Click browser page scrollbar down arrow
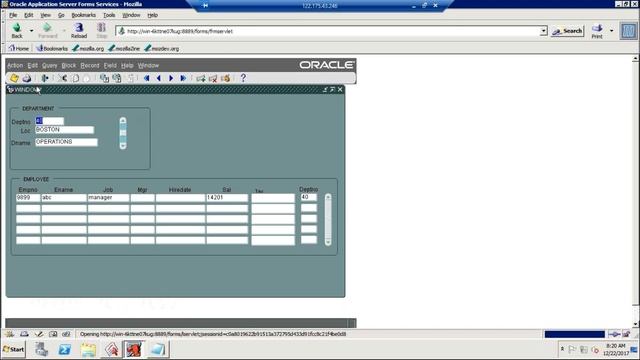This screenshot has width=640, height=360. click(635, 324)
